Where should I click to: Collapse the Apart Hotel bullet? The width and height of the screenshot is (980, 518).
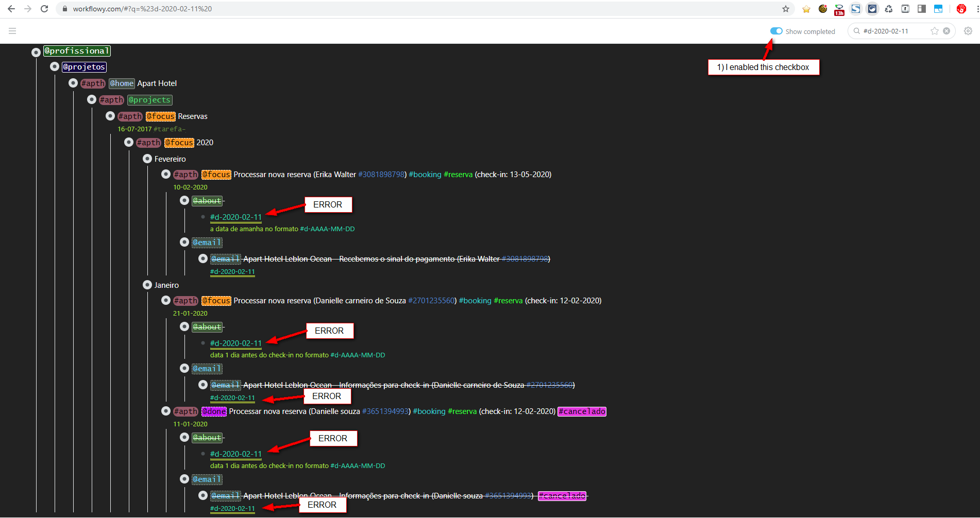click(x=73, y=83)
